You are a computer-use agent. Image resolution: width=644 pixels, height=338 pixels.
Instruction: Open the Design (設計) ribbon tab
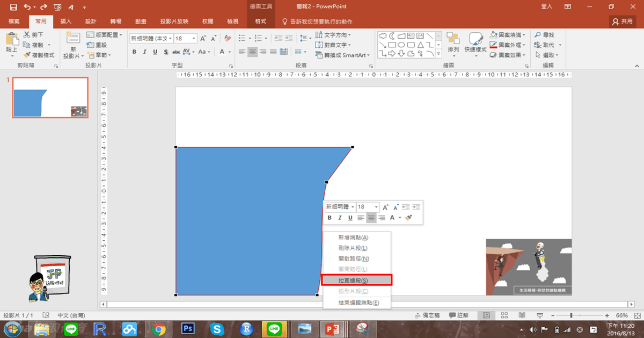tap(91, 21)
